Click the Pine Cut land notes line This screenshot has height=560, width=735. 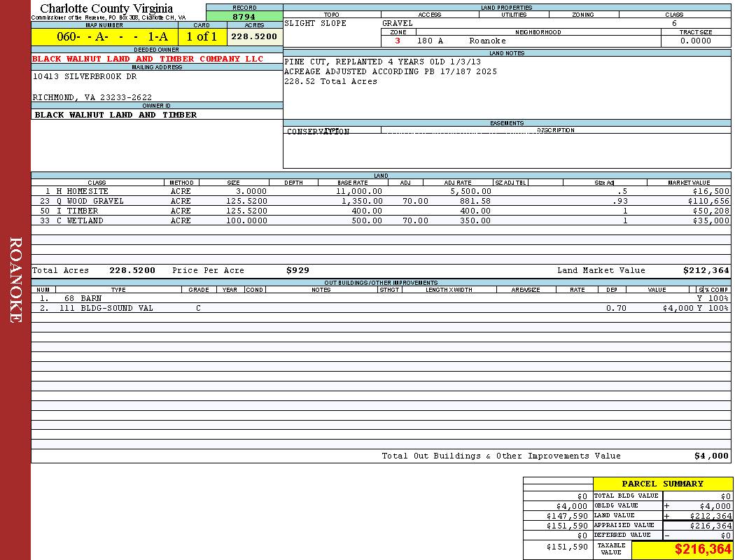pyautogui.click(x=382, y=62)
